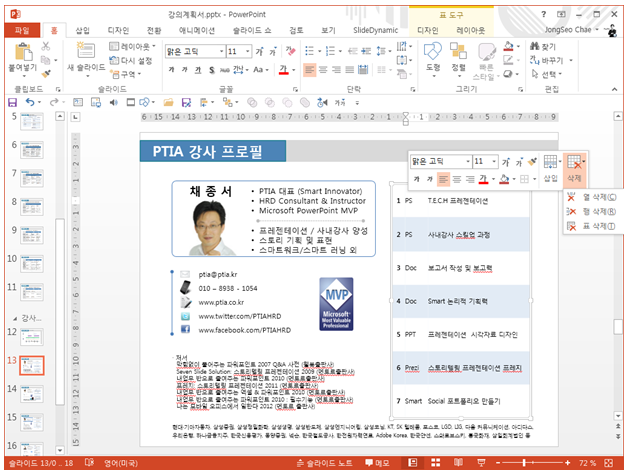Click Insert (삽입) table icon in mini toolbar

click(x=550, y=162)
